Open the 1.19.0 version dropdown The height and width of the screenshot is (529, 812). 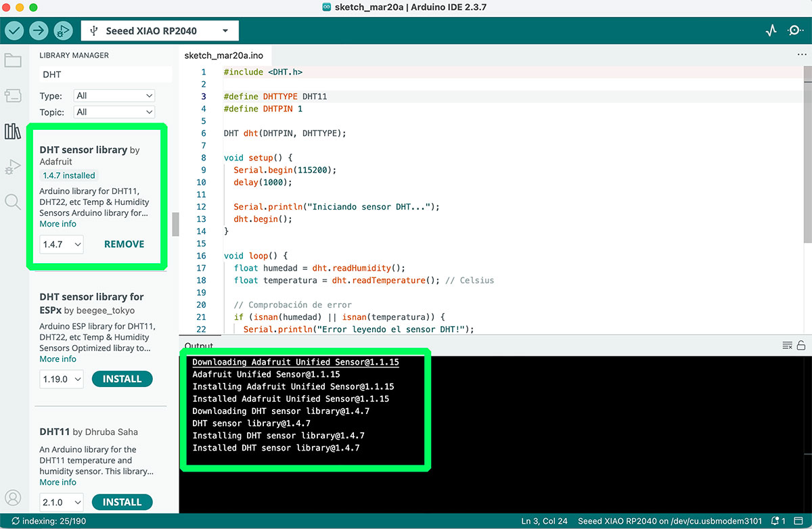[62, 379]
